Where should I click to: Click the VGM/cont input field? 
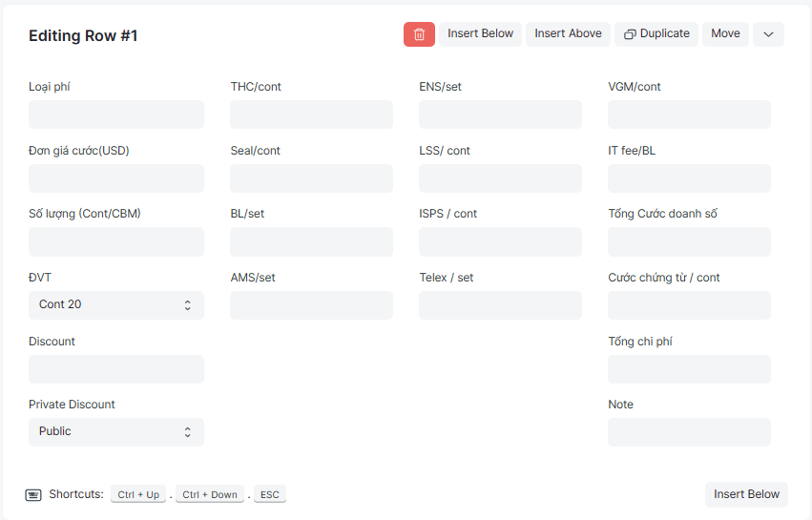(689, 114)
